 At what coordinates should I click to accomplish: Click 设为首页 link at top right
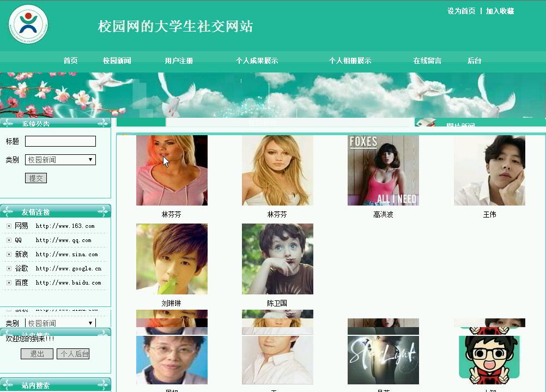tap(461, 11)
